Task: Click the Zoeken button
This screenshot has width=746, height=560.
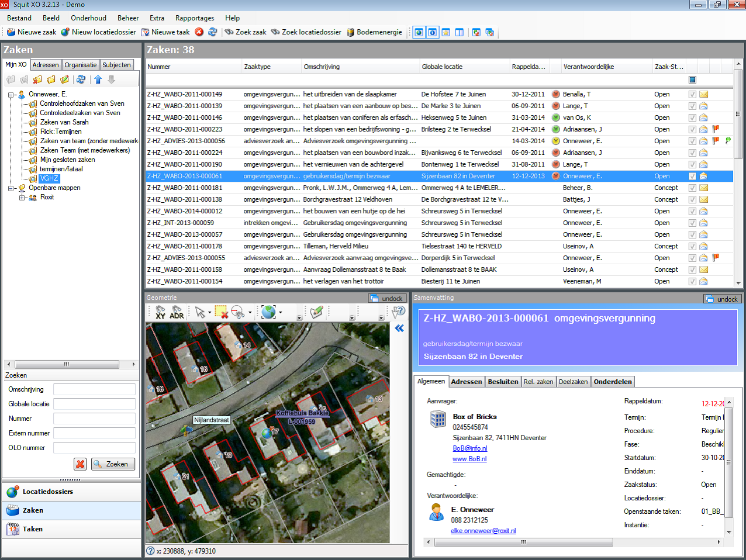Action: [113, 464]
